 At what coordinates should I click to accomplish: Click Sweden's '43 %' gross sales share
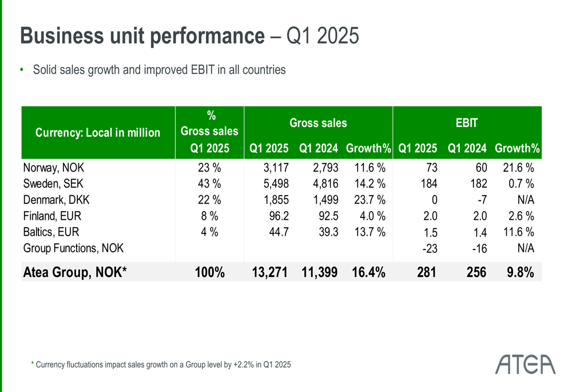click(x=209, y=184)
